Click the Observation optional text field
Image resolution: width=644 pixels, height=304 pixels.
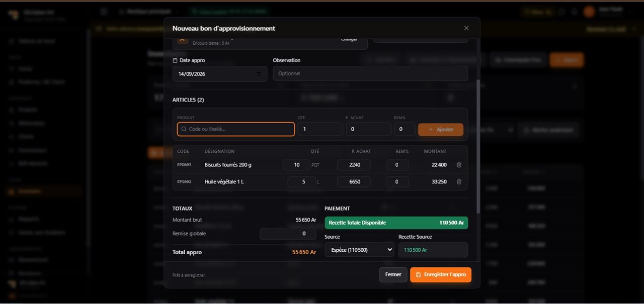pos(370,73)
